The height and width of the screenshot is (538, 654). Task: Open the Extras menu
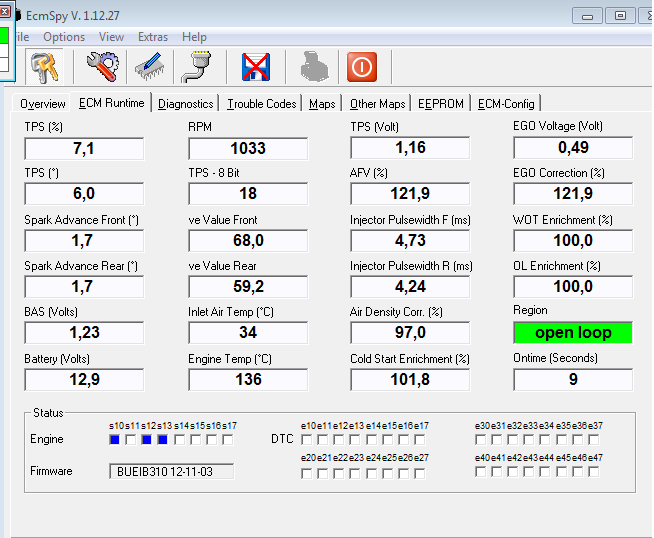[x=153, y=37]
